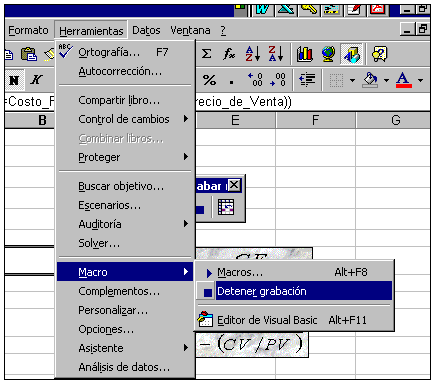Open the Herramientas menu

(x=91, y=31)
